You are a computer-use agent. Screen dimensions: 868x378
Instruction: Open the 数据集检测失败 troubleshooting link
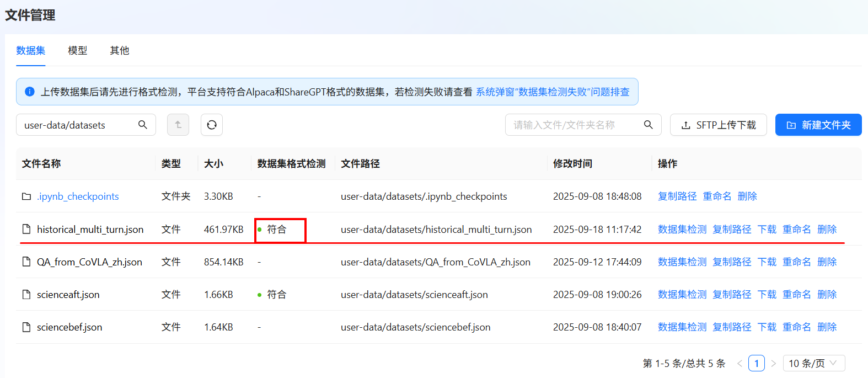point(552,92)
